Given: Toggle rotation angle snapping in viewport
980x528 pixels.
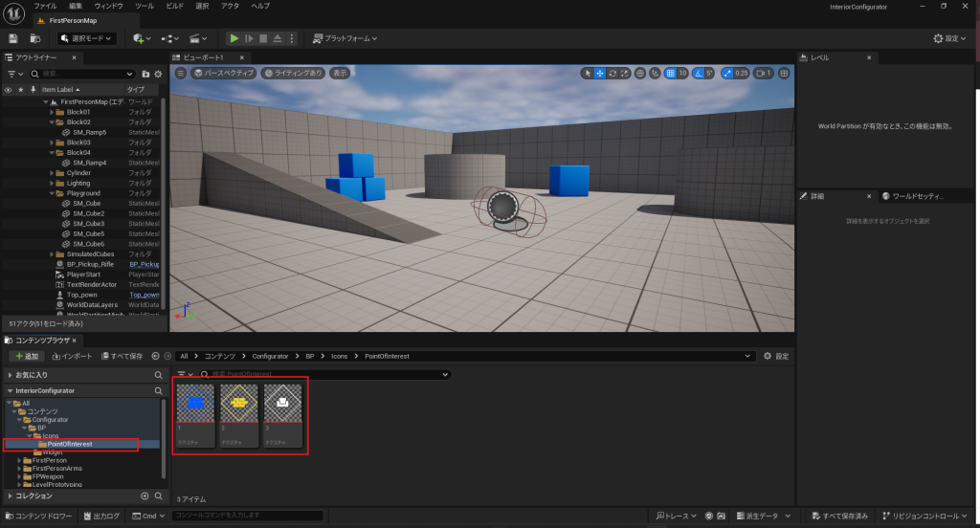Looking at the screenshot, I should 699,73.
